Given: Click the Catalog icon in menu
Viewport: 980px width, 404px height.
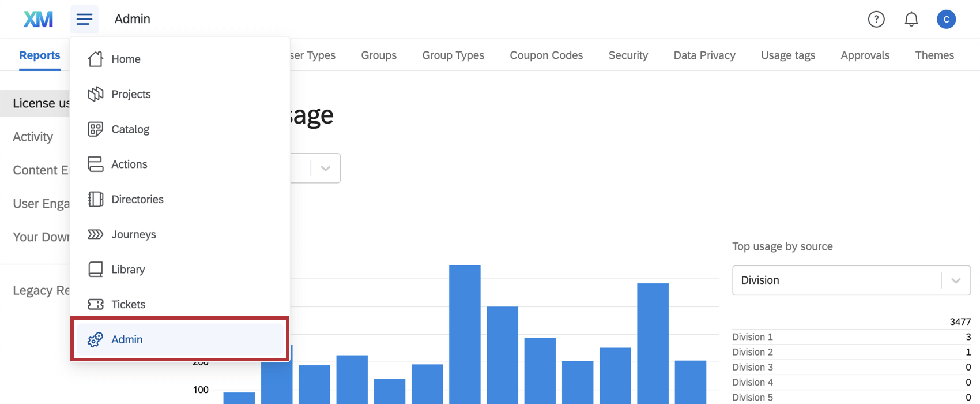Looking at the screenshot, I should click(x=95, y=129).
